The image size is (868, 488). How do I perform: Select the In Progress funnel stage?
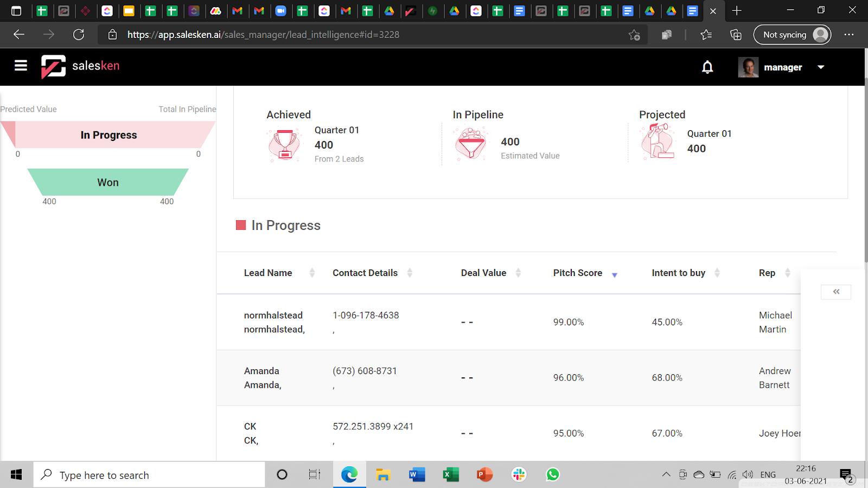[108, 135]
